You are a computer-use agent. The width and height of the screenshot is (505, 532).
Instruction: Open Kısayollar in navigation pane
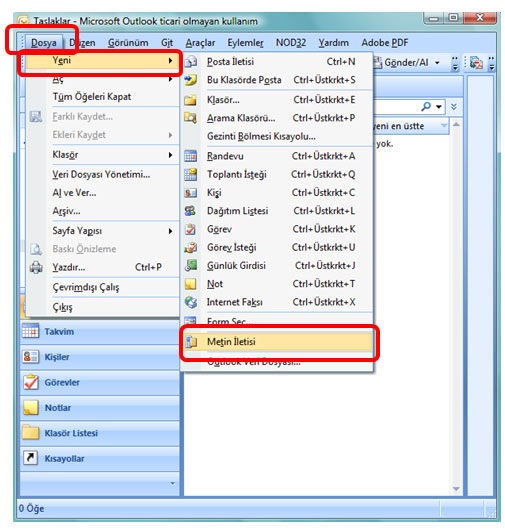[x=99, y=458]
